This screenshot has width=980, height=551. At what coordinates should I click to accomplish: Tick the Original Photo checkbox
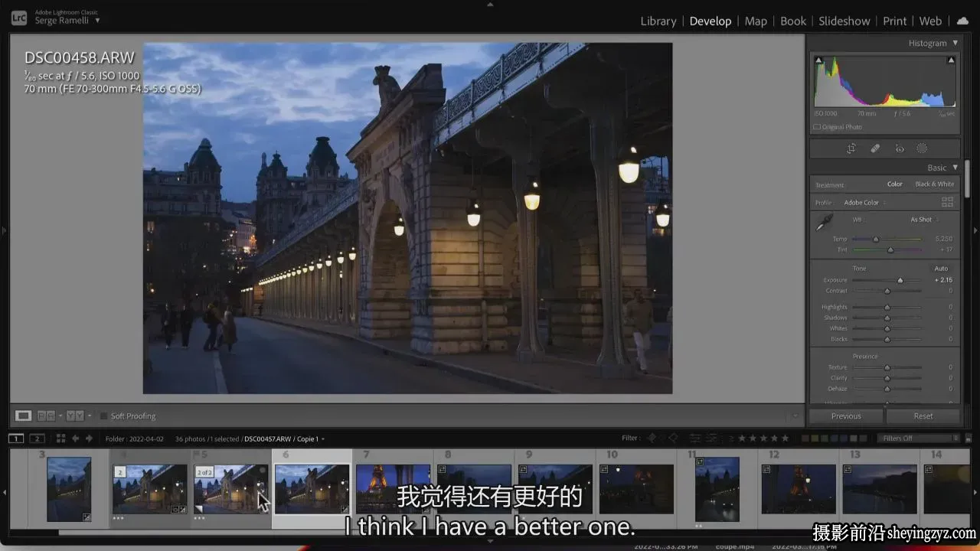point(817,127)
